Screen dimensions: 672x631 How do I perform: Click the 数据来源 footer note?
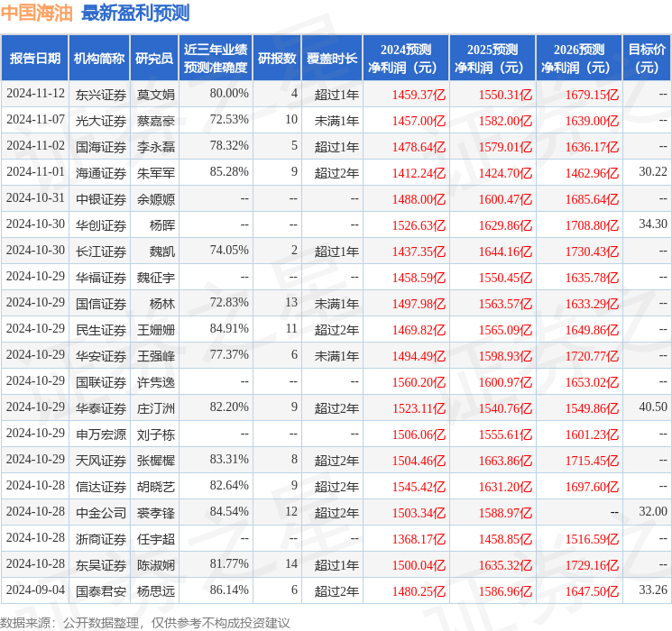pyautogui.click(x=145, y=622)
